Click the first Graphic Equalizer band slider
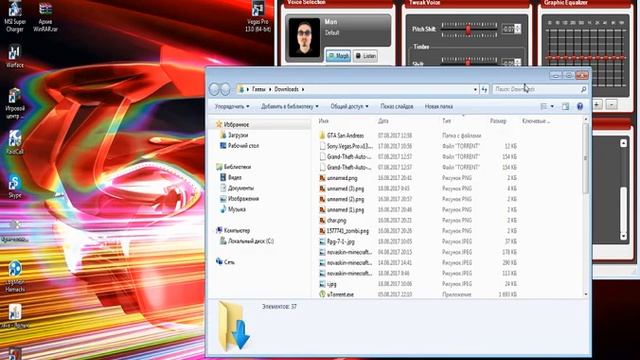The height and width of the screenshot is (360, 640). (x=550, y=58)
